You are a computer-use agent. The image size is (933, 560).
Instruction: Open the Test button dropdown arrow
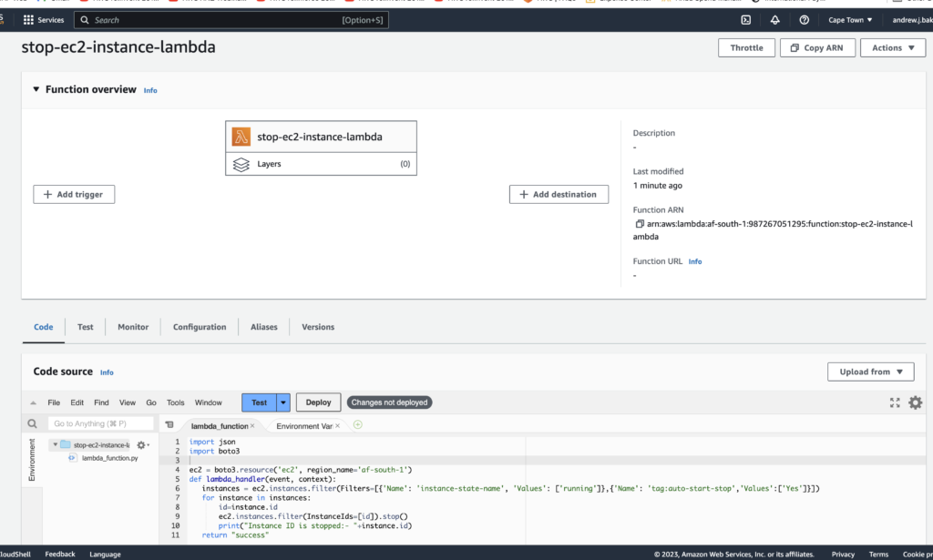(283, 402)
